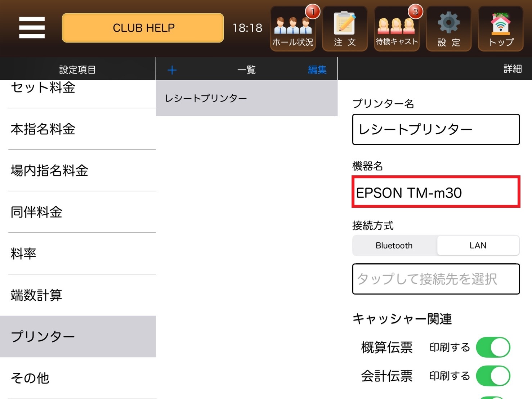Toggle 概算伝票 print switch
Viewport: 532px width, 399px height.
pyautogui.click(x=493, y=347)
